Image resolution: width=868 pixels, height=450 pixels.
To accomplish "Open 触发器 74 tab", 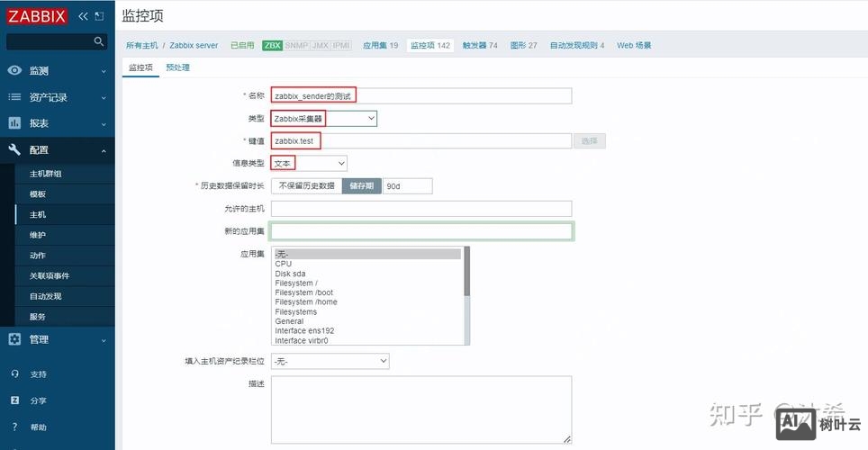I will [x=480, y=45].
